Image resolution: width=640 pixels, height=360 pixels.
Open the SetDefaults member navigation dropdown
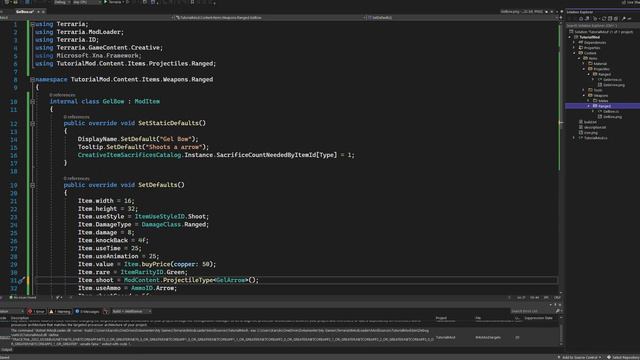[x=461, y=18]
